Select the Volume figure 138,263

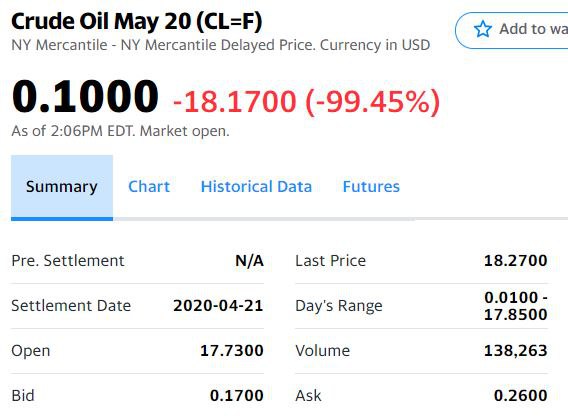click(x=515, y=351)
